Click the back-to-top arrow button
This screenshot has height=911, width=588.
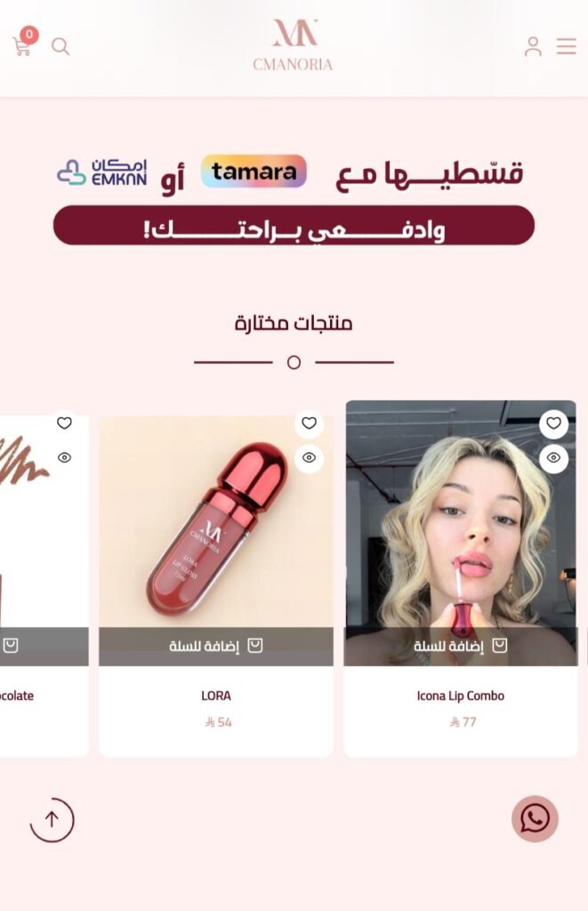pyautogui.click(x=52, y=819)
